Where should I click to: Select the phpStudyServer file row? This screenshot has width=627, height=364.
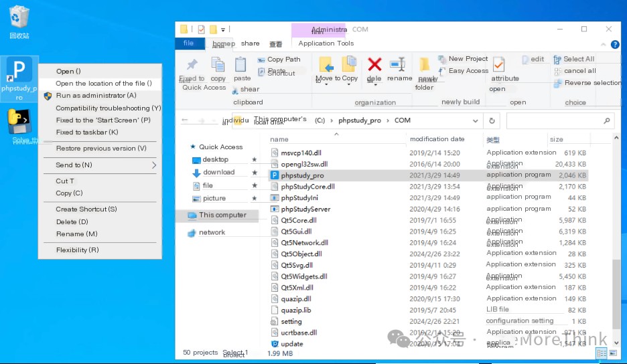(428, 209)
